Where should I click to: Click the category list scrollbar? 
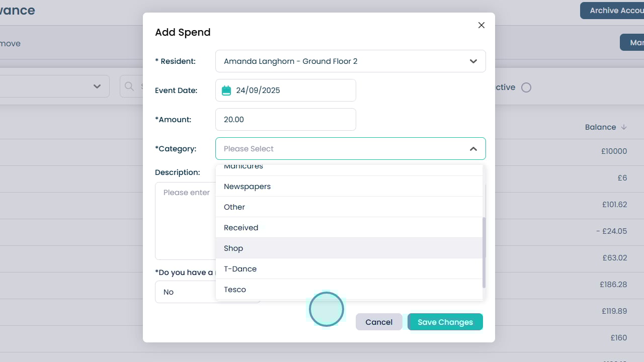[484, 251]
